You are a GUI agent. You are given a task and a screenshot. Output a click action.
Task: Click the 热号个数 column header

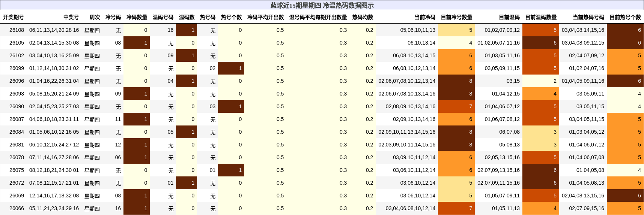tap(231, 17)
